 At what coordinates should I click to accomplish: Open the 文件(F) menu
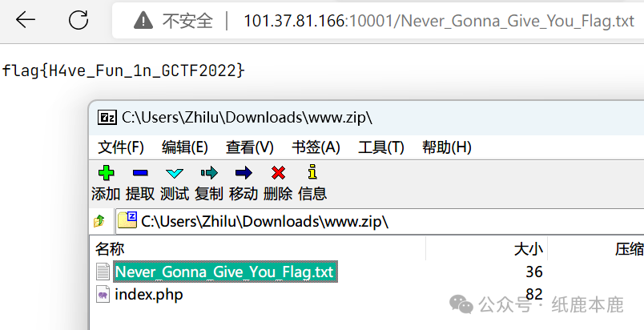click(121, 147)
